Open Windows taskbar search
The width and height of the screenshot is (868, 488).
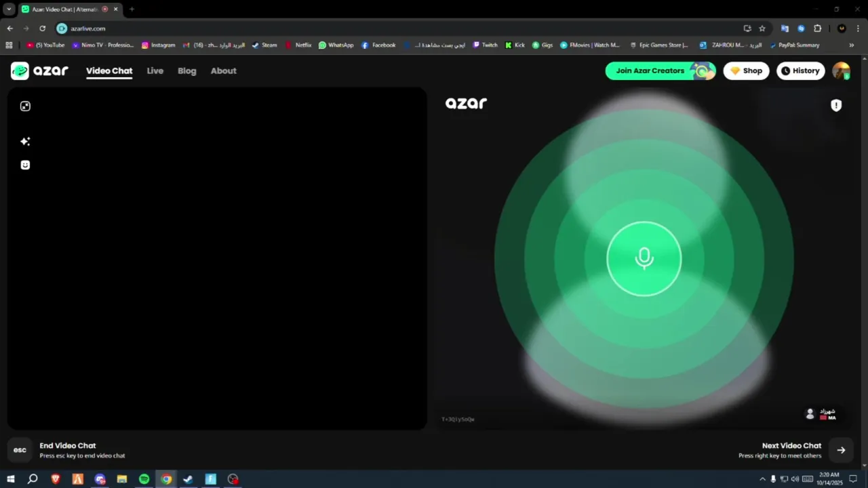33,479
